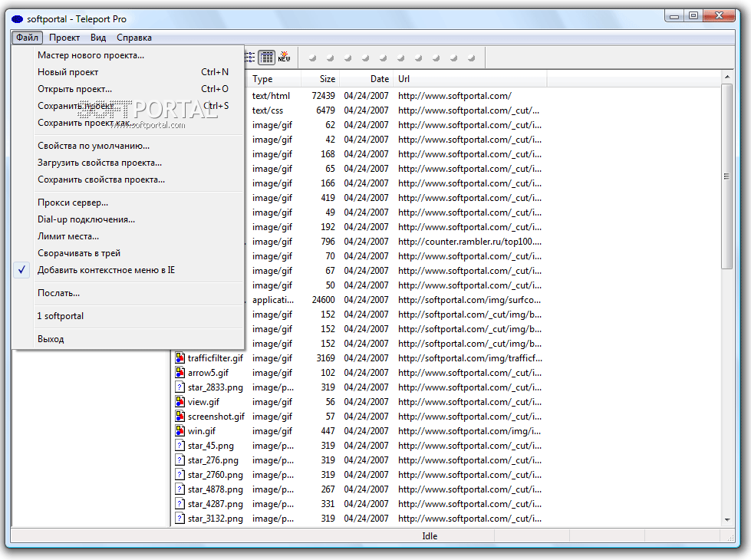Click the size value 24600
The height and width of the screenshot is (560, 751).
[323, 300]
